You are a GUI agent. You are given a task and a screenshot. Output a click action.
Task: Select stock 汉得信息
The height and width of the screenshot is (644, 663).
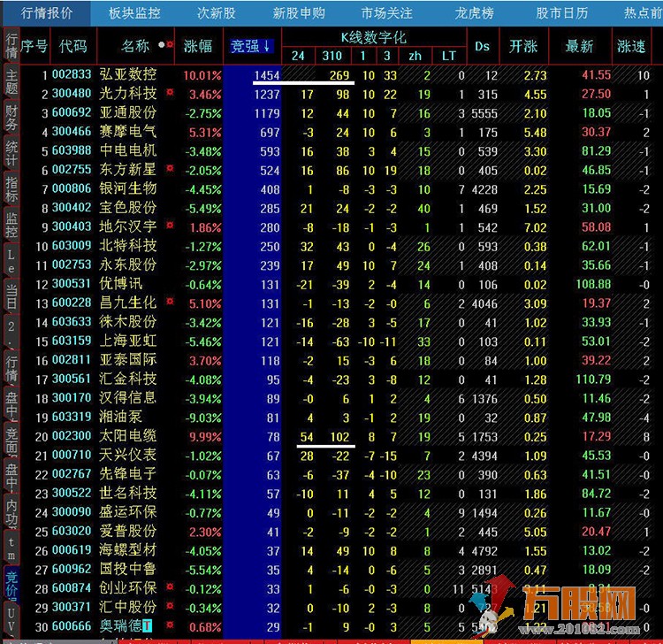[x=128, y=398]
